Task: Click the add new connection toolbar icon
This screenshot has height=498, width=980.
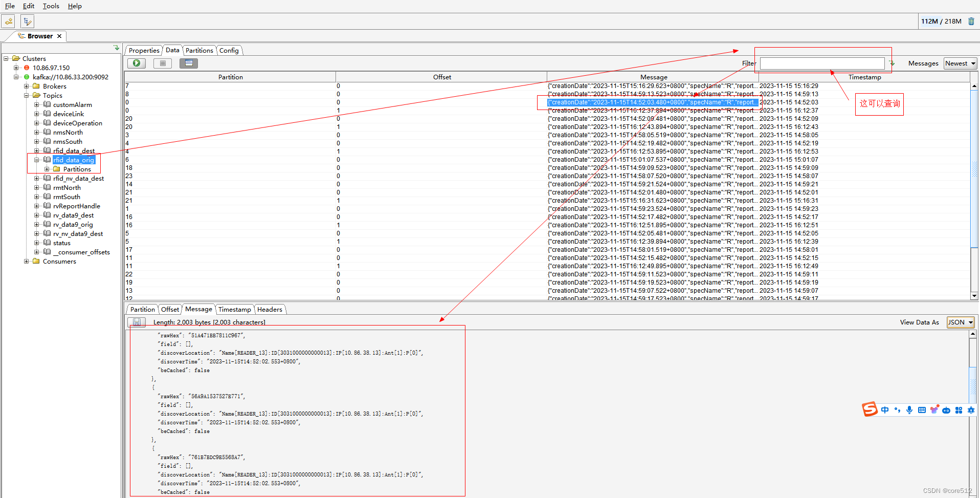Action: point(9,21)
